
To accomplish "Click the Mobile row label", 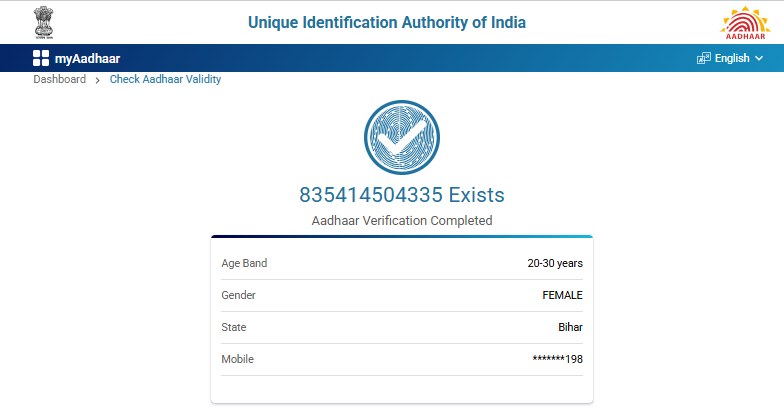I will click(237, 359).
